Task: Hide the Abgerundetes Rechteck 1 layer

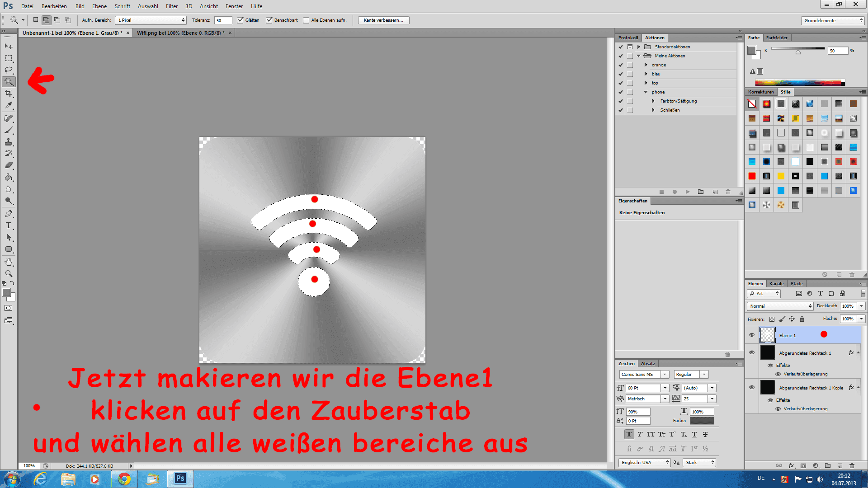Action: point(752,353)
